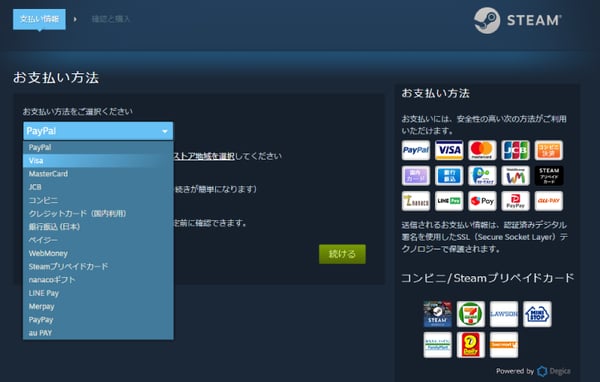This screenshot has width=600, height=382.
Task: Click the WebMoney WM logo icon
Action: [x=515, y=176]
